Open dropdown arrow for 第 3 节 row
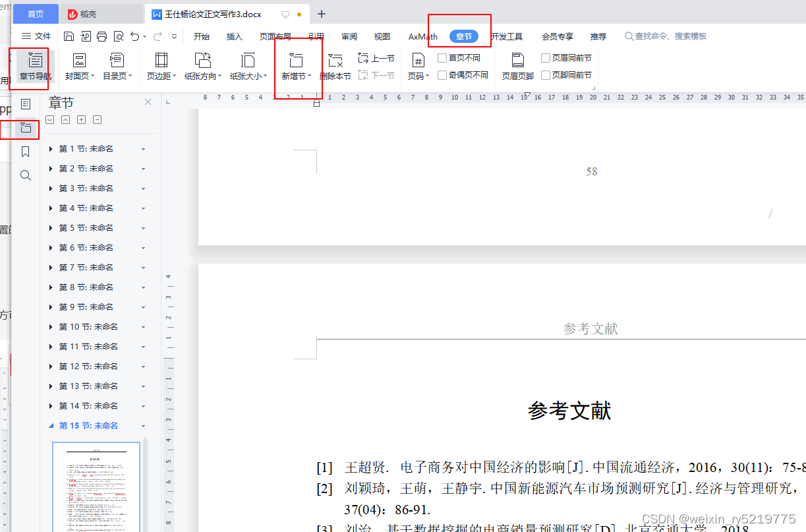The width and height of the screenshot is (806, 532). tap(143, 189)
